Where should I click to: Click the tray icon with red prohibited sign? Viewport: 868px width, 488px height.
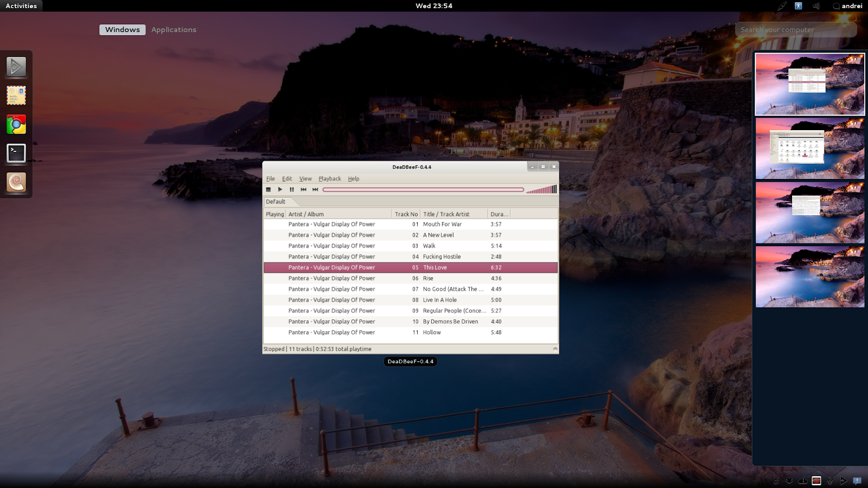tap(816, 481)
